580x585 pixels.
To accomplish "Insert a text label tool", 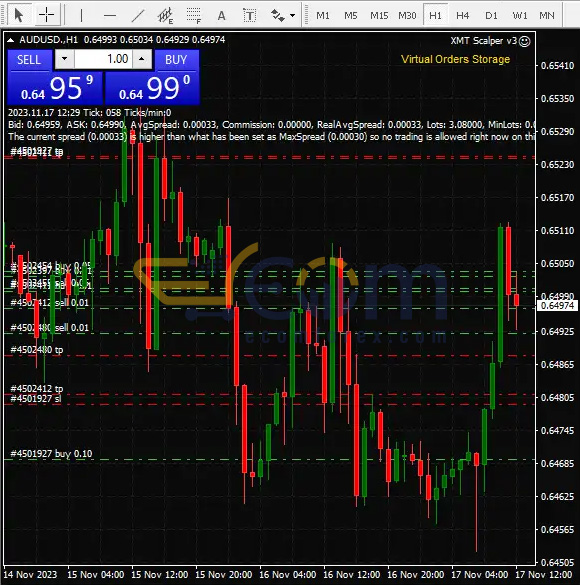I will tap(249, 16).
